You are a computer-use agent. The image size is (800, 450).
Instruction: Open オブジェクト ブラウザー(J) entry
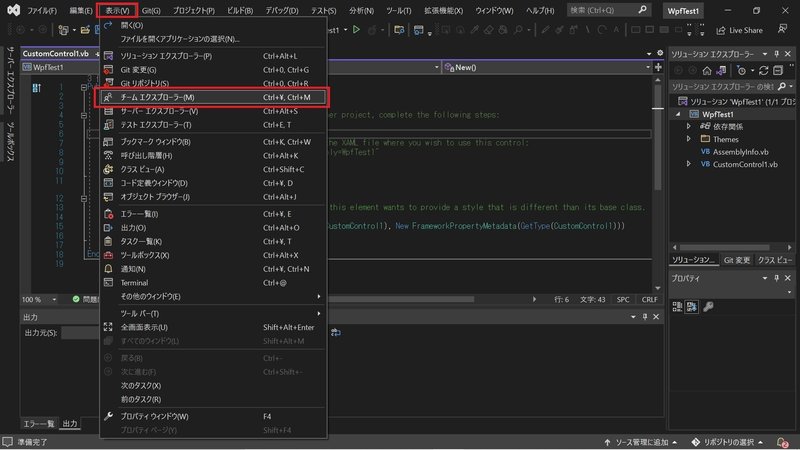(x=212, y=197)
